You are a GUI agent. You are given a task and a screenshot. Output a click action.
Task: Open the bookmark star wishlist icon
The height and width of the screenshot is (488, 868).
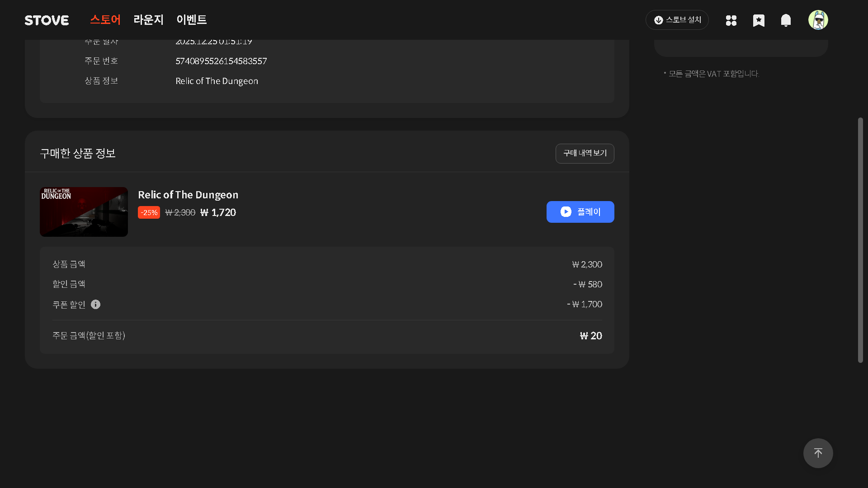coord(759,20)
